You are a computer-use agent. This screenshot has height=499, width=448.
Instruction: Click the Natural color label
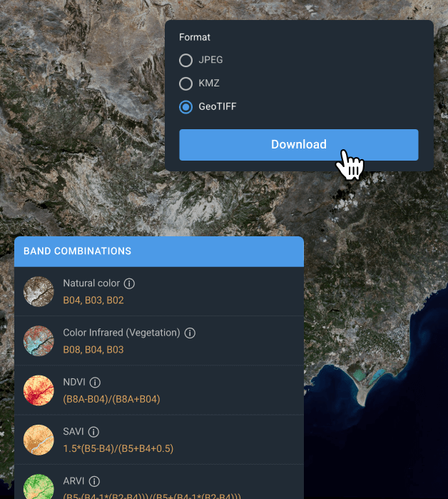coord(91,283)
